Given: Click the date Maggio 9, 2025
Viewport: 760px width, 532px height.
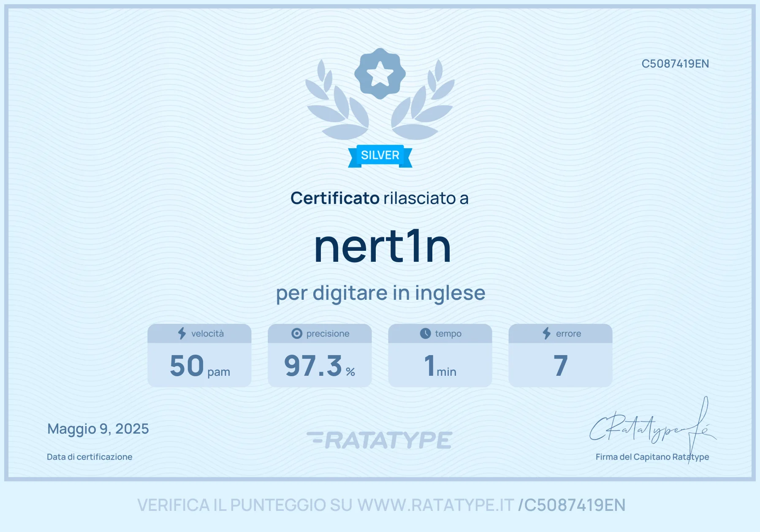Looking at the screenshot, I should click(98, 429).
